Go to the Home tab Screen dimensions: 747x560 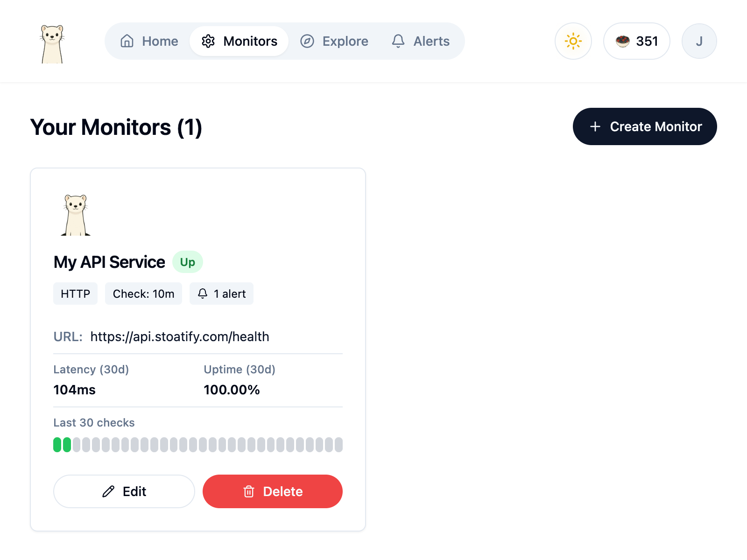coord(149,41)
